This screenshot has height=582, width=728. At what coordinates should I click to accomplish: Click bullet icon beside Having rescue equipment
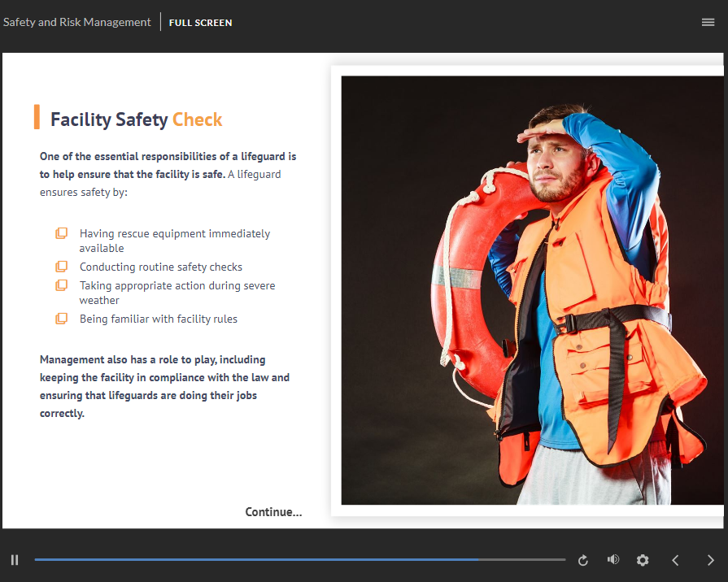pos(61,233)
